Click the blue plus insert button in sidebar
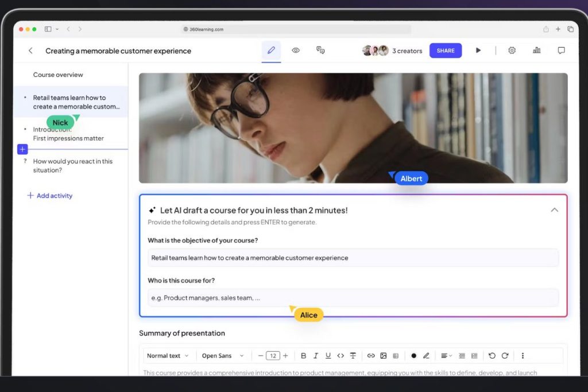This screenshot has height=392, width=588. [22, 149]
